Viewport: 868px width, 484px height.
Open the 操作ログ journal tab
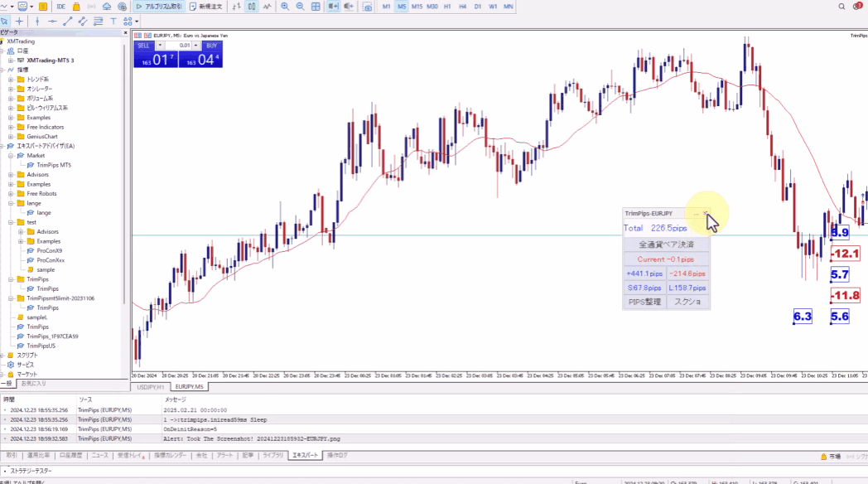tap(337, 455)
